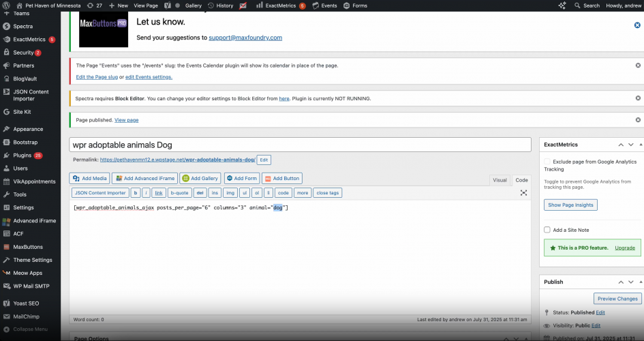This screenshot has width=644, height=341.
Task: Click Show Page Insights button
Action: coord(570,205)
